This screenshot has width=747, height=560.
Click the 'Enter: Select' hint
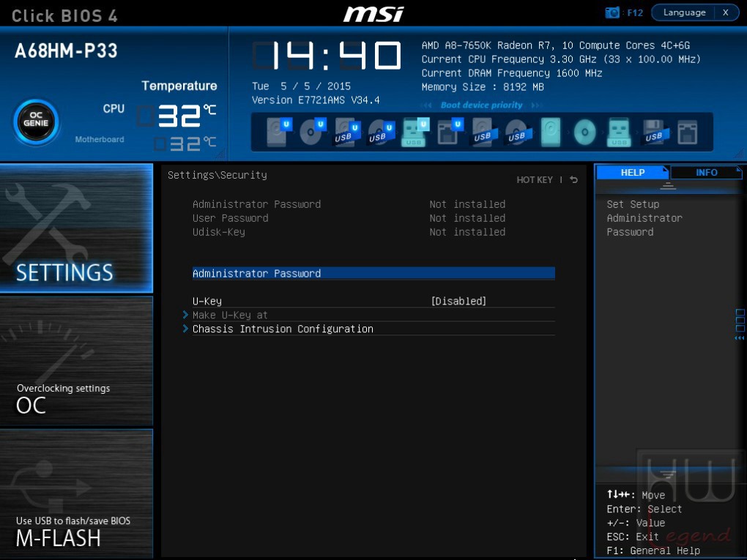point(644,509)
